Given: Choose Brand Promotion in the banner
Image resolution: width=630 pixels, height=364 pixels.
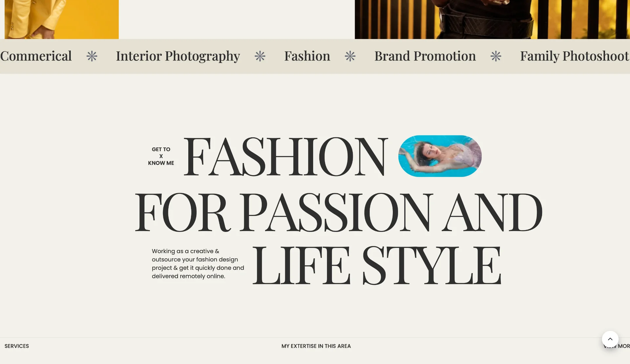Looking at the screenshot, I should tap(425, 56).
